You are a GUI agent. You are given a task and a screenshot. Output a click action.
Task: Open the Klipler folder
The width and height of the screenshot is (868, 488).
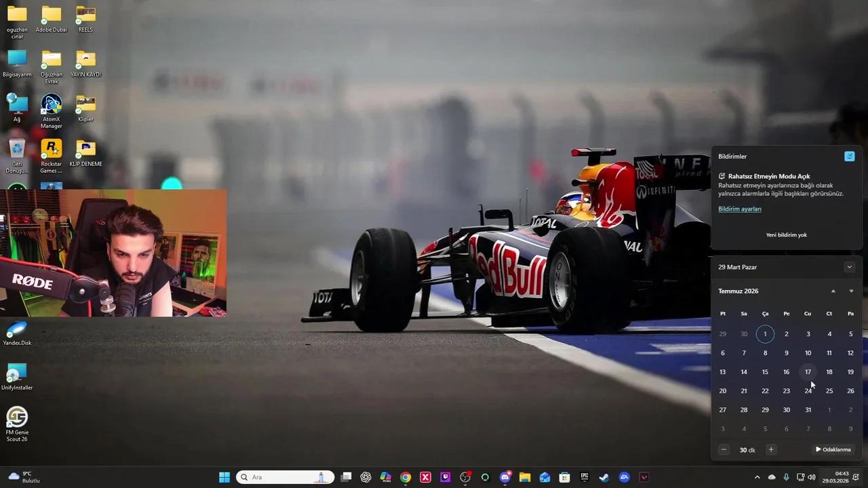(85, 108)
